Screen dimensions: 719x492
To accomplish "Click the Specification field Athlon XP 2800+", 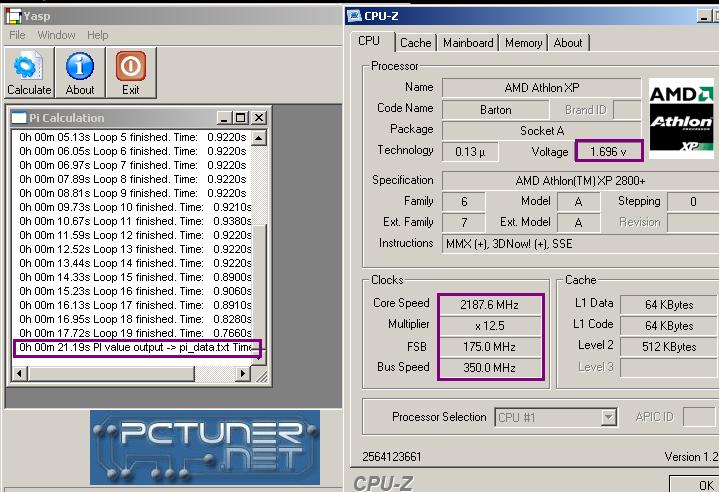I will point(580,181).
